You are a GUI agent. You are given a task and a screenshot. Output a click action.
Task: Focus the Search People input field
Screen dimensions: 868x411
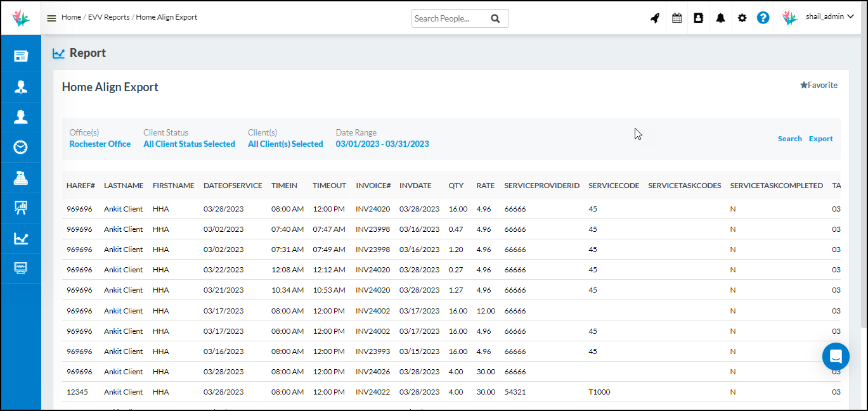(x=450, y=18)
